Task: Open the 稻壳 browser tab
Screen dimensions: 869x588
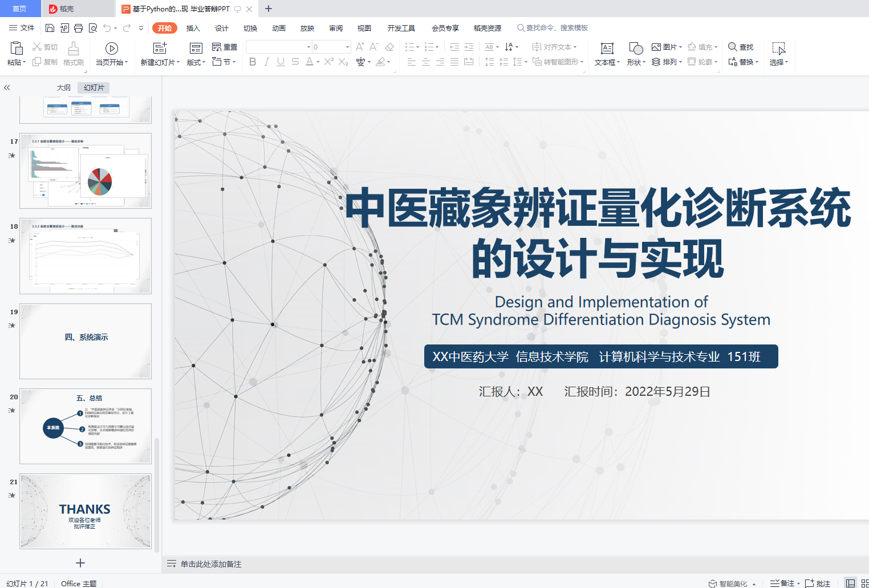Action: point(78,9)
